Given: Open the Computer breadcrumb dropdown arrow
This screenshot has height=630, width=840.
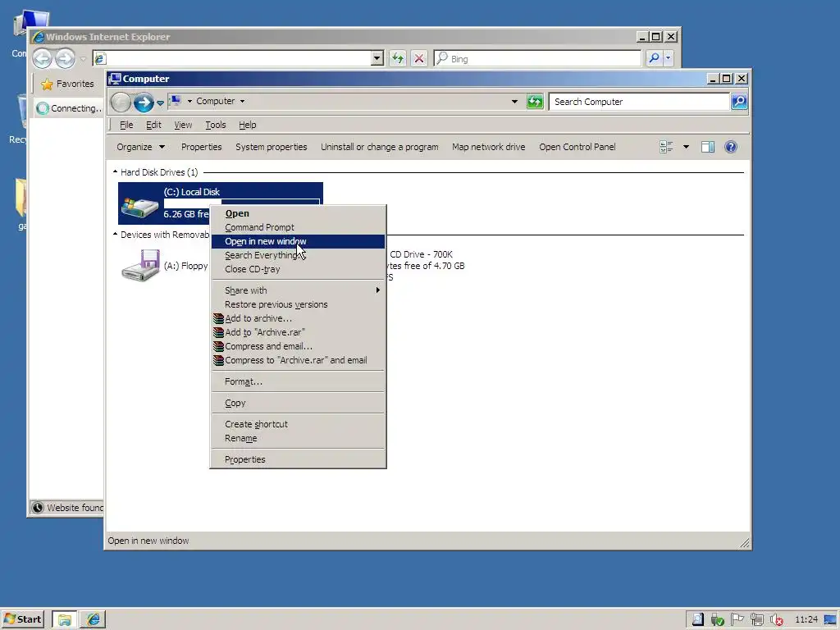Looking at the screenshot, I should point(242,101).
